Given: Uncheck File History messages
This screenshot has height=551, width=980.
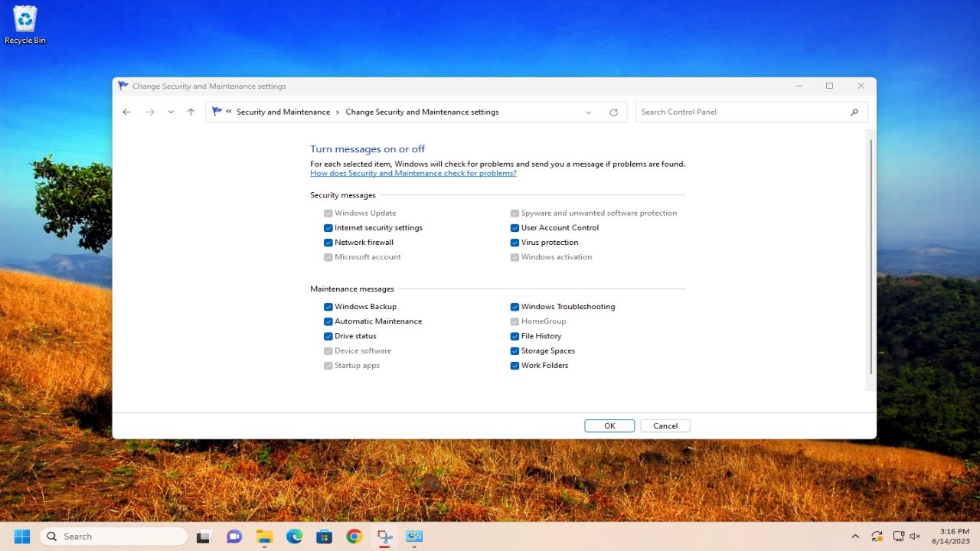Looking at the screenshot, I should [515, 336].
